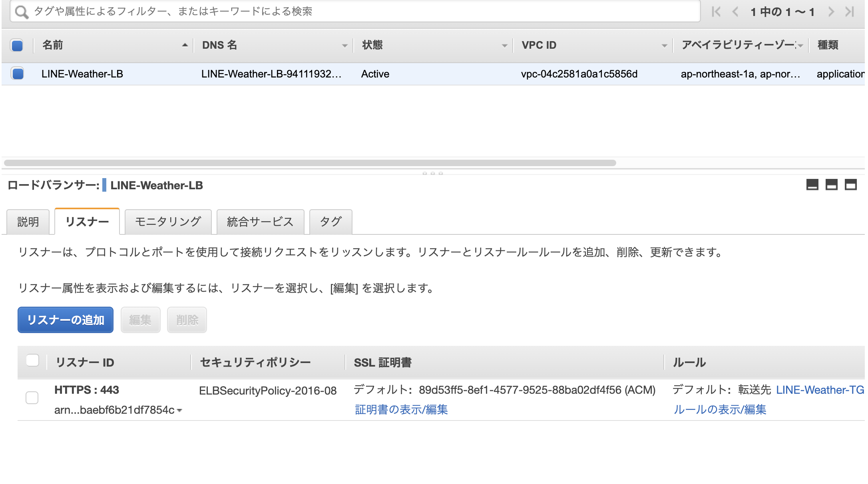Click the bottom pane layout icon
Image resolution: width=868 pixels, height=484 pixels.
812,185
